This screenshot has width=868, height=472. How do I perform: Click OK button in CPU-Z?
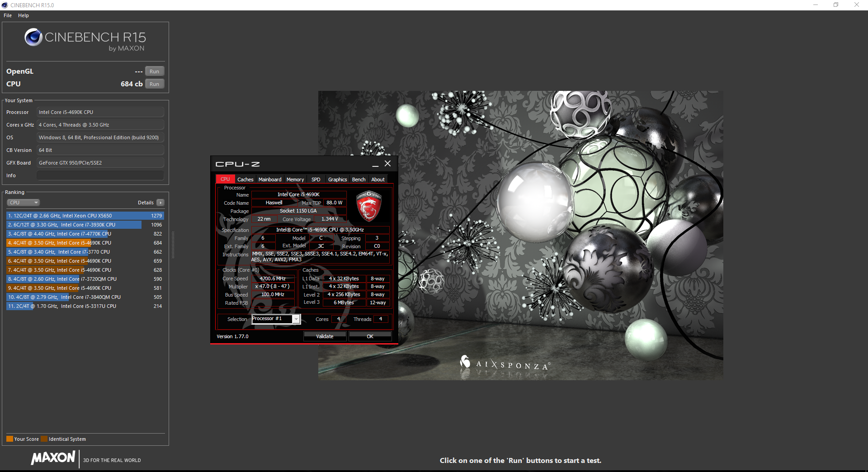370,336
